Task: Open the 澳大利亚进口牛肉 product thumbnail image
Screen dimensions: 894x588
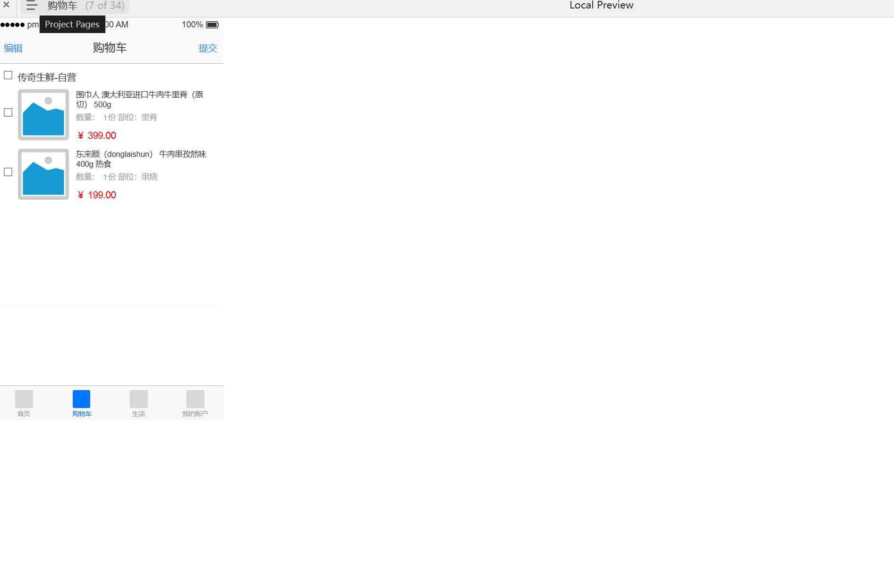Action: [43, 115]
